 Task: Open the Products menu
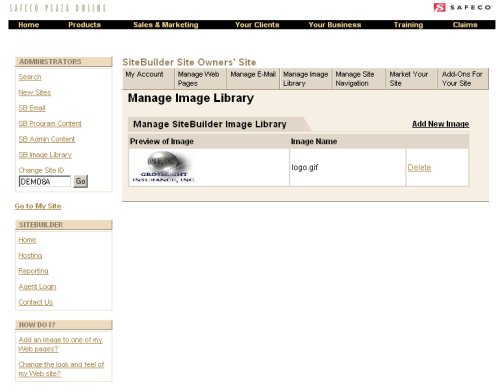(84, 25)
